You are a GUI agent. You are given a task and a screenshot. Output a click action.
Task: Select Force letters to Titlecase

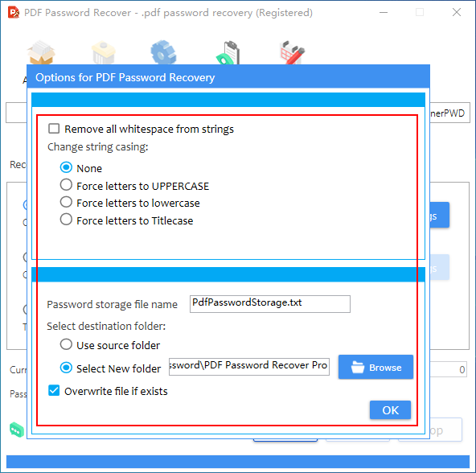(x=66, y=220)
